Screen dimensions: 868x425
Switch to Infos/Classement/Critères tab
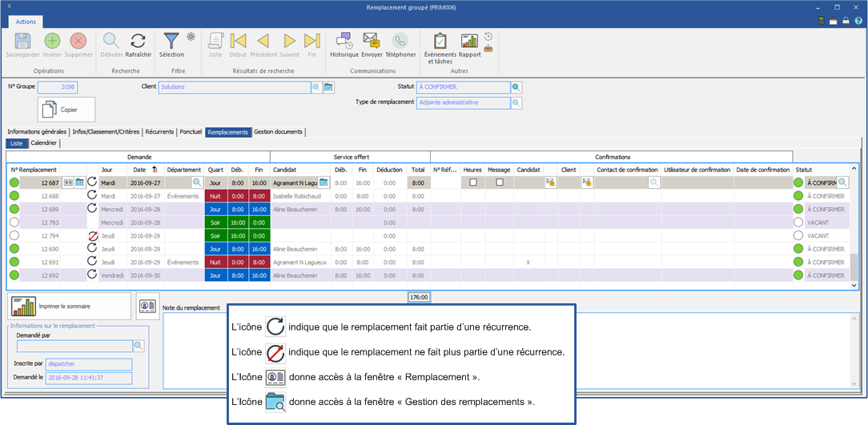pos(106,132)
